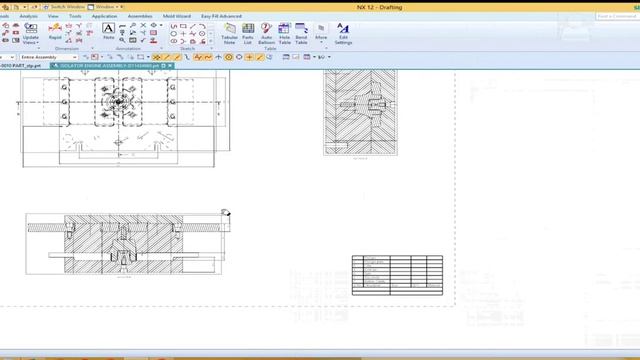Expand the Annotation group options

tap(161, 48)
